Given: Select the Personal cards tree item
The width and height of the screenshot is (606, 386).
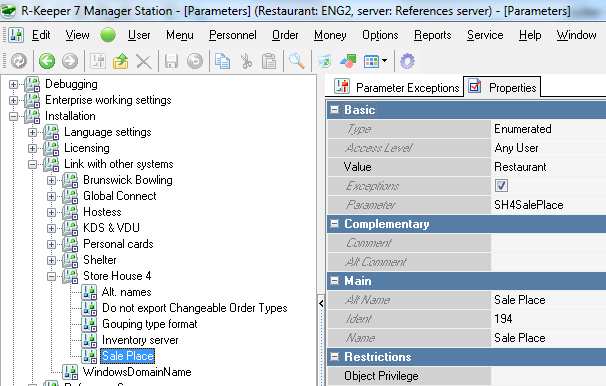Looking at the screenshot, I should coord(118,244).
